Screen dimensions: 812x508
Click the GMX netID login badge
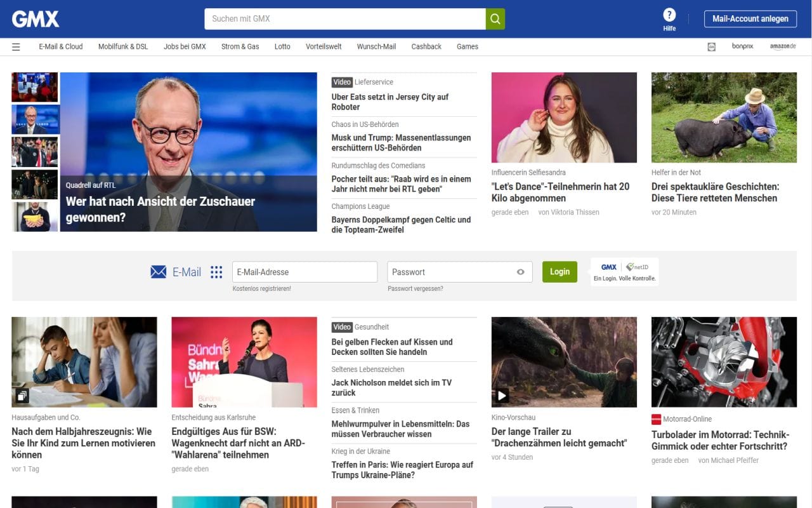[x=624, y=271]
